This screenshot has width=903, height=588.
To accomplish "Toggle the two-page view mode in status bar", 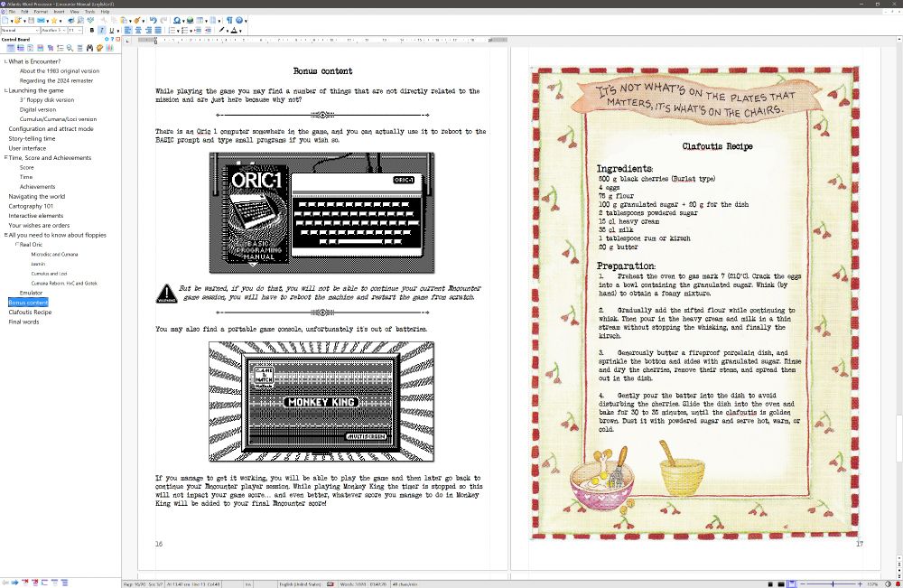I will click(781, 584).
